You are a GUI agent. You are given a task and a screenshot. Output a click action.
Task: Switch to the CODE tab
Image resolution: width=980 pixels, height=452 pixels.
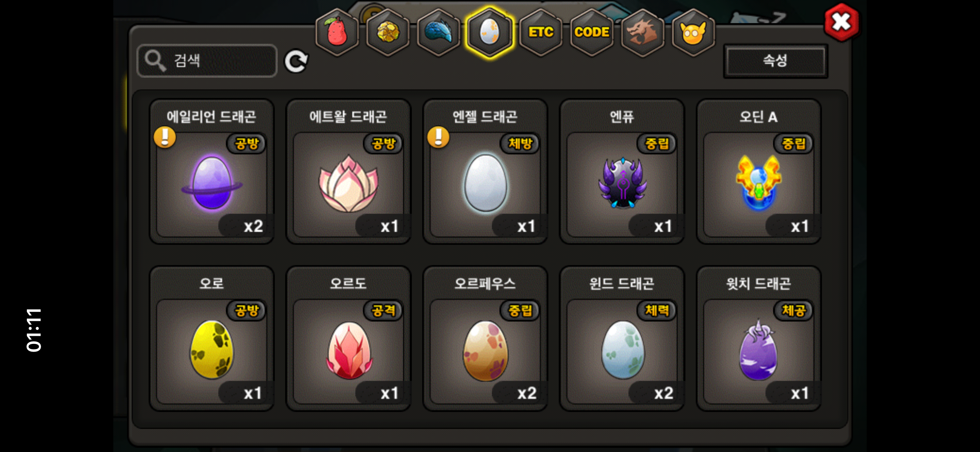click(x=592, y=32)
